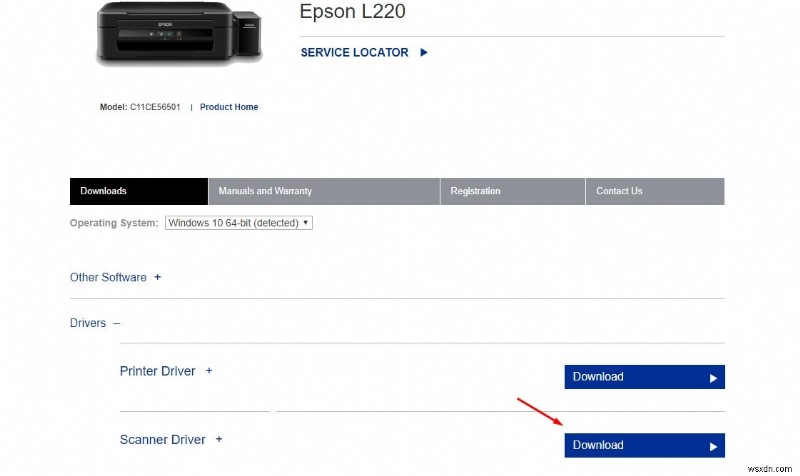This screenshot has height=476, width=800.
Task: Click plus icon next to Other Software
Action: (x=158, y=277)
